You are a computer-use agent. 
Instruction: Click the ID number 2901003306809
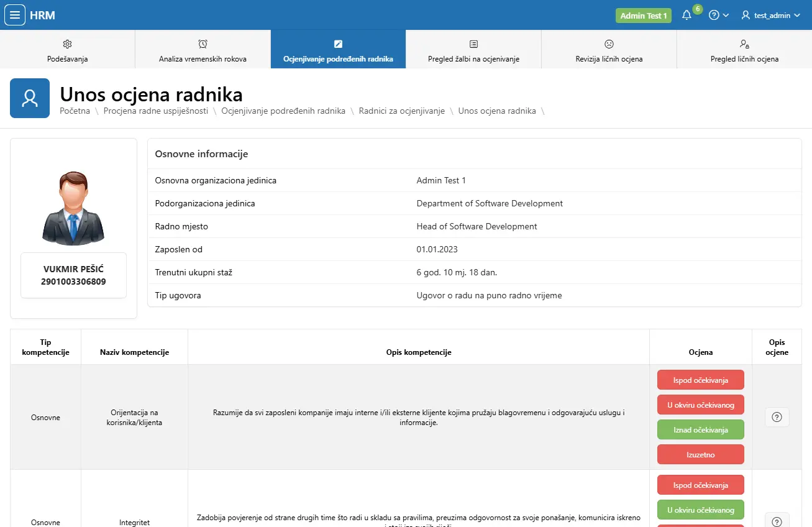73,282
